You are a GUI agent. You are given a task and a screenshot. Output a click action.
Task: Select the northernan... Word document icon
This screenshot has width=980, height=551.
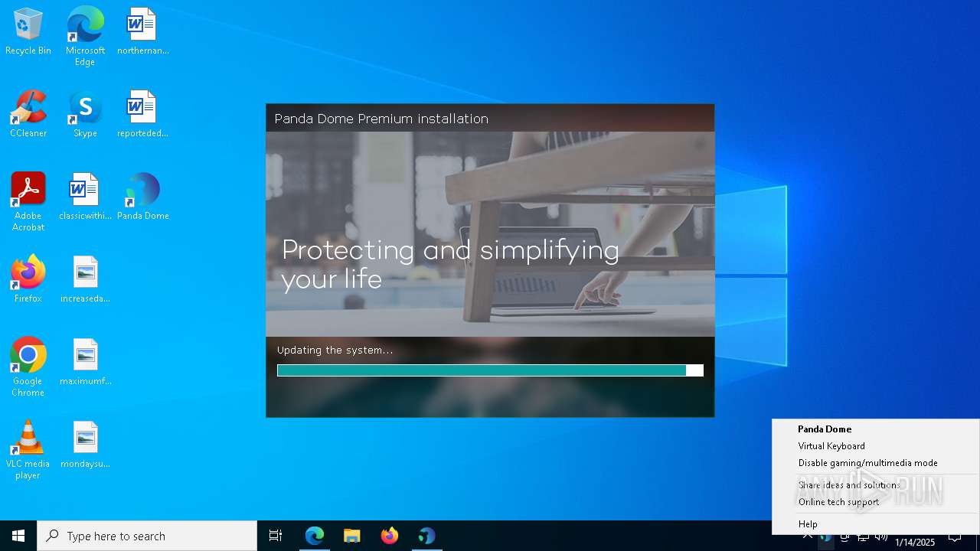(x=142, y=32)
